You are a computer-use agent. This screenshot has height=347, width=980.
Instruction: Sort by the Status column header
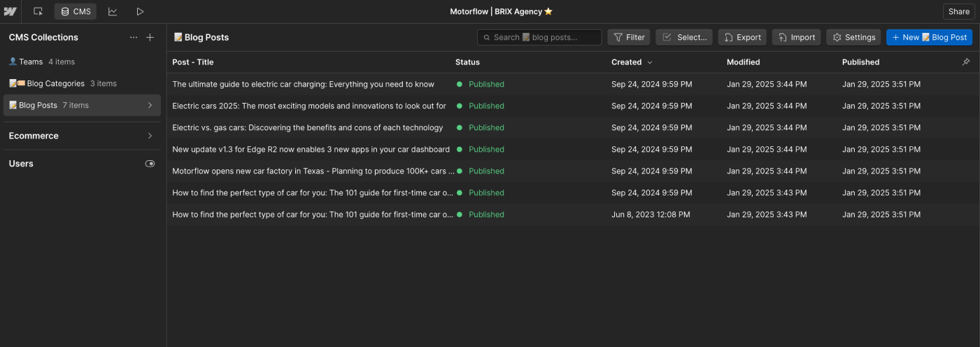pyautogui.click(x=467, y=62)
